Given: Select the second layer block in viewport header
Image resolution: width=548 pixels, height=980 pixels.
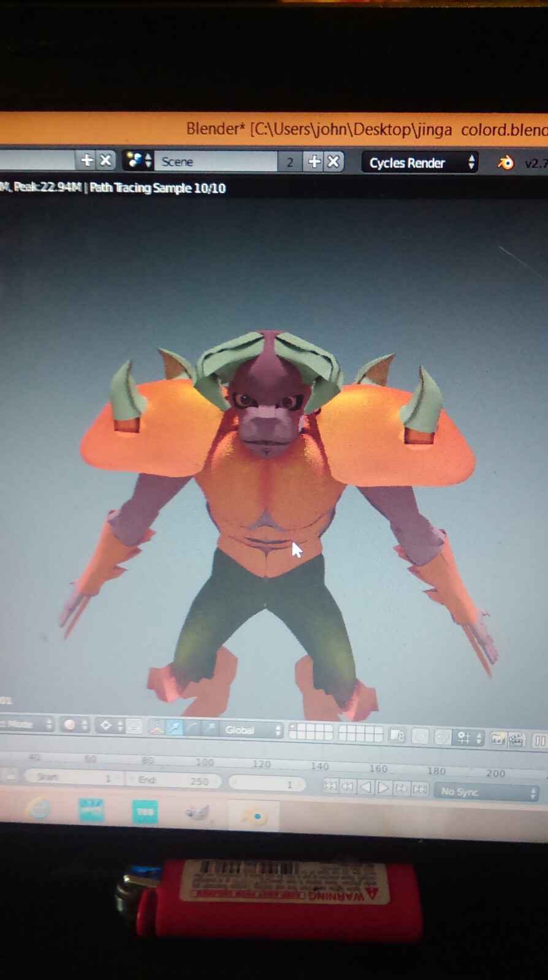Looking at the screenshot, I should click(360, 734).
